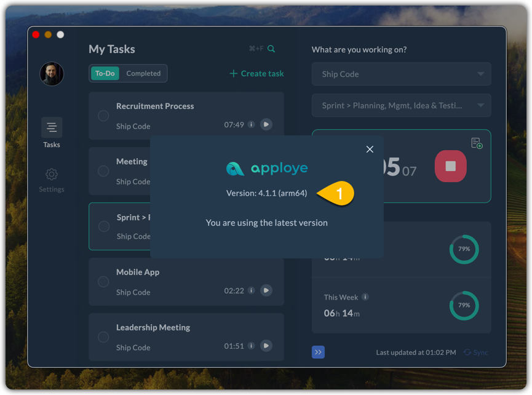Create a new task
This screenshot has height=395, width=532.
pyautogui.click(x=256, y=74)
